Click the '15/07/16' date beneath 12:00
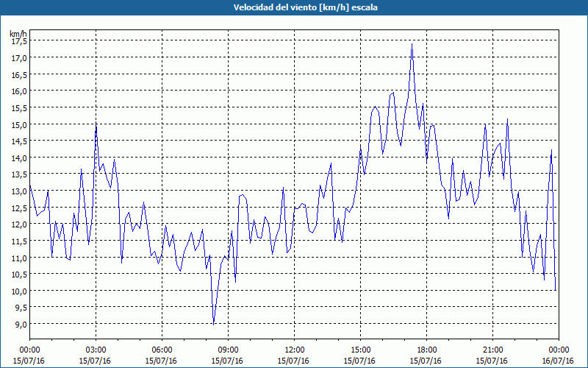The width and height of the screenshot is (588, 368). [293, 361]
